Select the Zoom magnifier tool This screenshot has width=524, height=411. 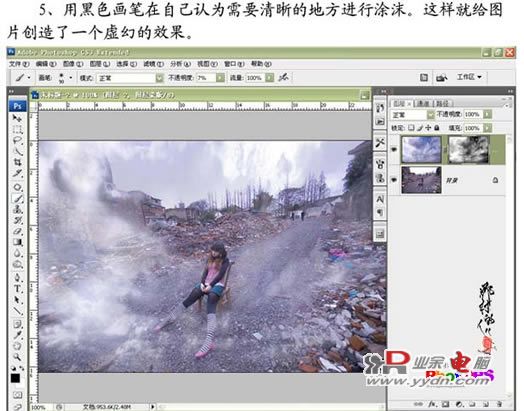[x=17, y=357]
